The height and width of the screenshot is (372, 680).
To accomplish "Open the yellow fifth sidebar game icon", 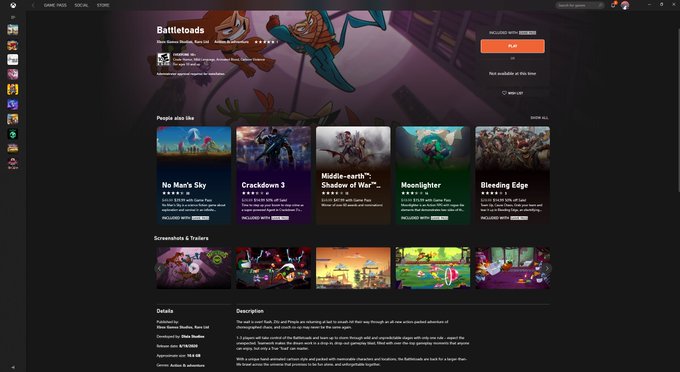I will pos(13,89).
